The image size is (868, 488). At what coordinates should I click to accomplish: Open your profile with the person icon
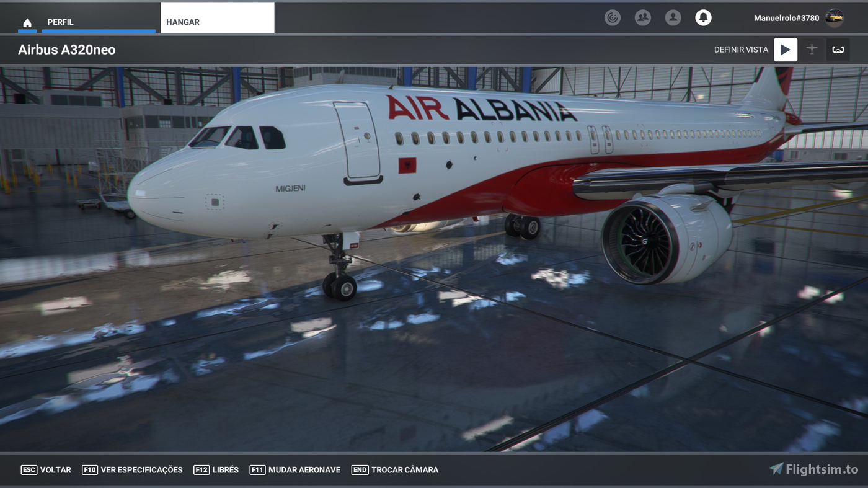[673, 17]
